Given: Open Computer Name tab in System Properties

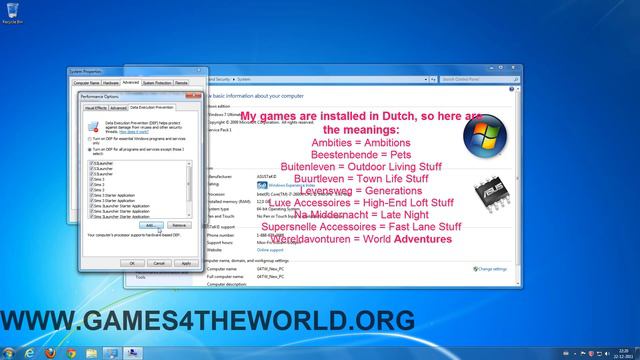Looking at the screenshot, I should point(86,83).
